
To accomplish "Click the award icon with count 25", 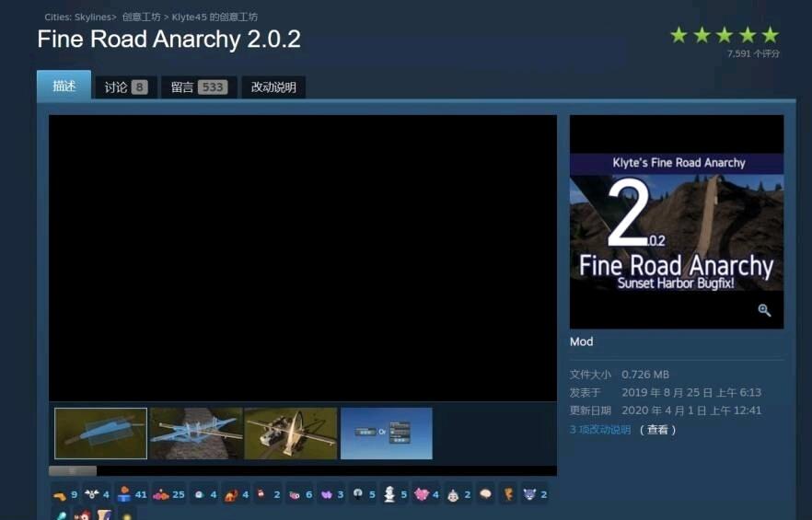I will pyautogui.click(x=168, y=494).
